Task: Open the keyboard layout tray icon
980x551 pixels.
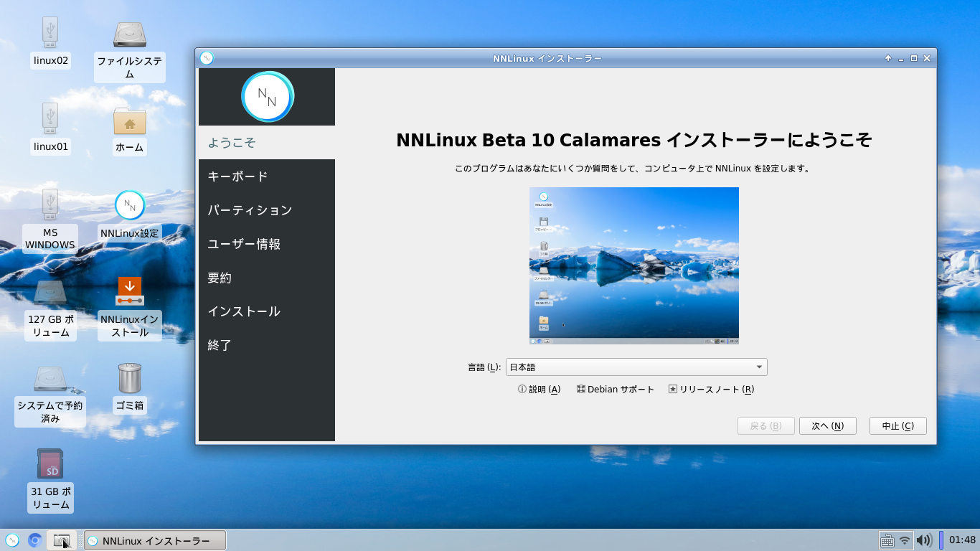Action: pyautogui.click(x=887, y=540)
